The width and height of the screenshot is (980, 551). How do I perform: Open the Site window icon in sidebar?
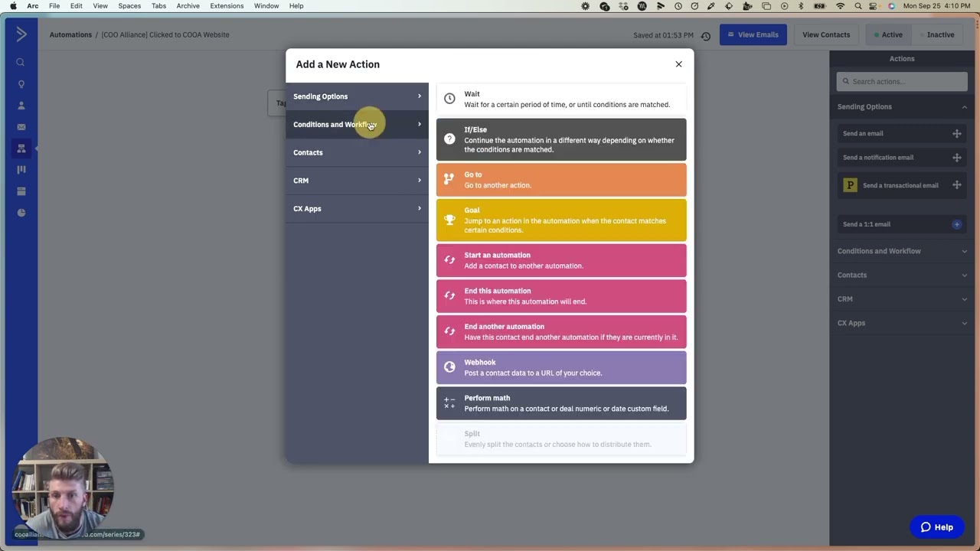click(x=21, y=191)
